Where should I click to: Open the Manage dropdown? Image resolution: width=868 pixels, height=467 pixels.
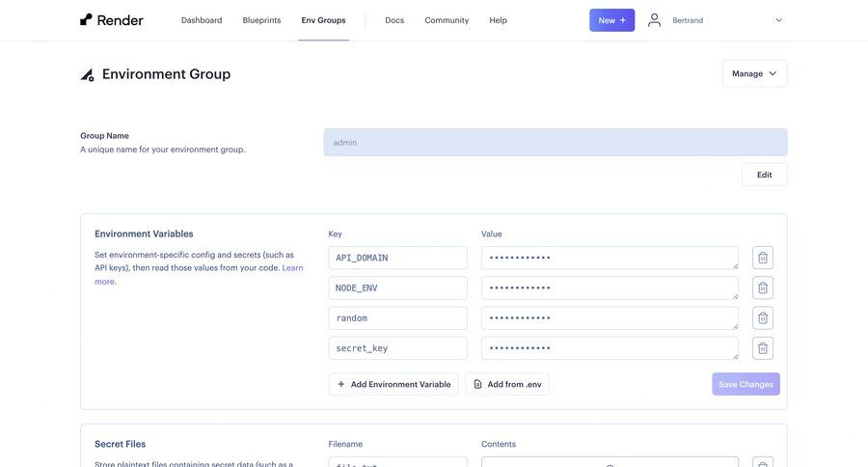tap(754, 73)
